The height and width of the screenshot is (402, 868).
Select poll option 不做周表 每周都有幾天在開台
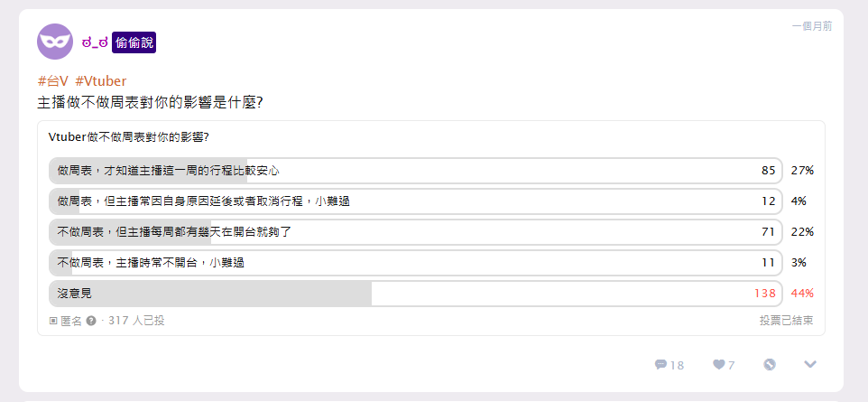click(x=415, y=232)
